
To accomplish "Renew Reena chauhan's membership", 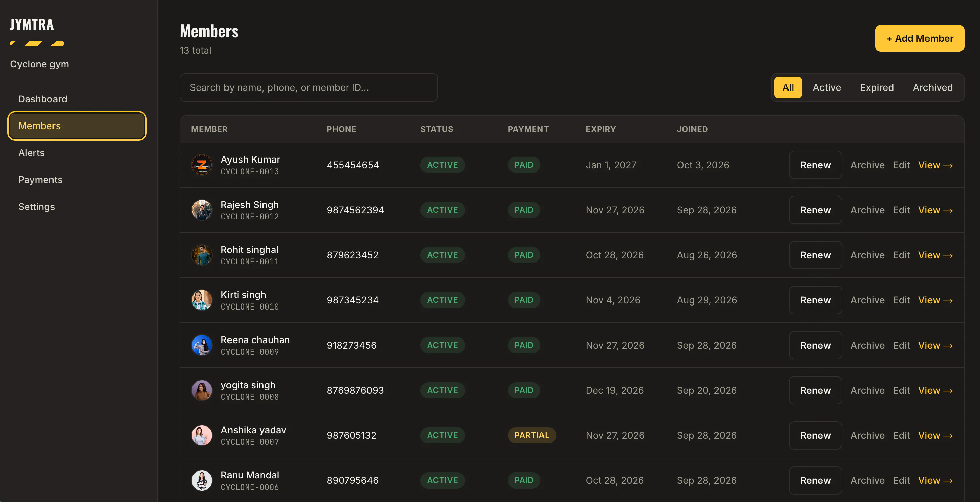I will [x=815, y=345].
